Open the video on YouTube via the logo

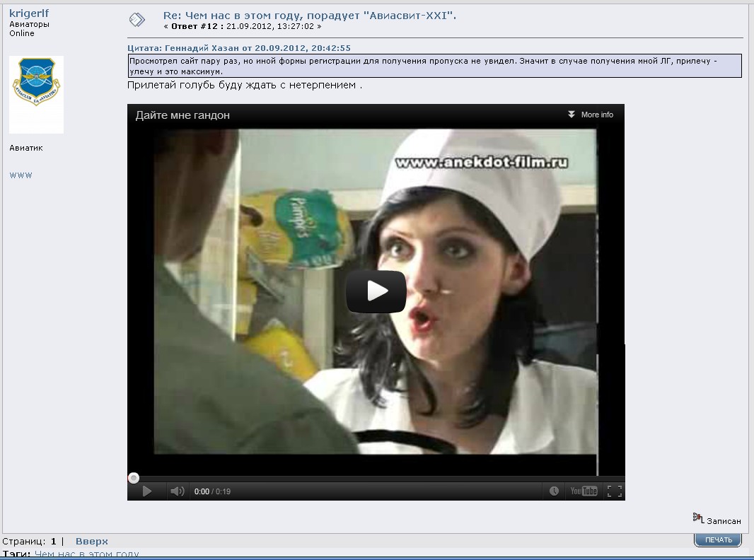pos(584,491)
